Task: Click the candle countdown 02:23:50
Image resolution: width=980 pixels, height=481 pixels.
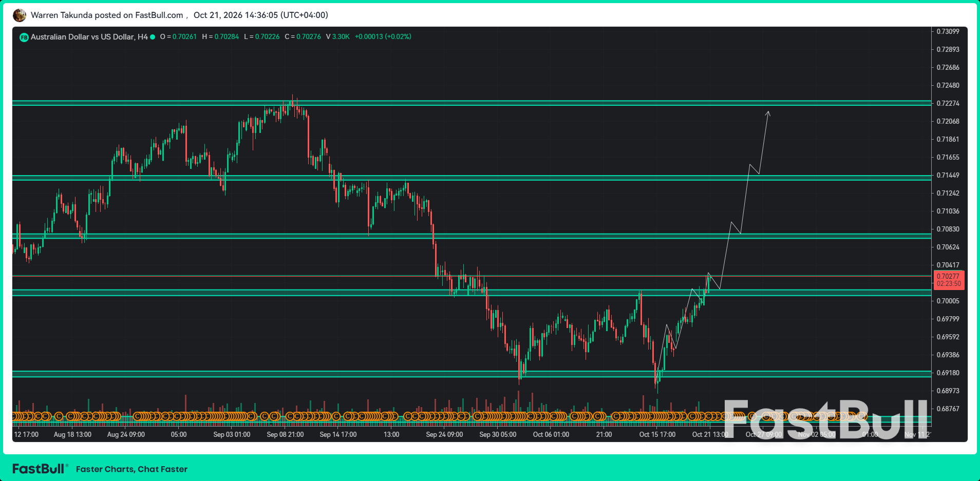Action: [949, 284]
